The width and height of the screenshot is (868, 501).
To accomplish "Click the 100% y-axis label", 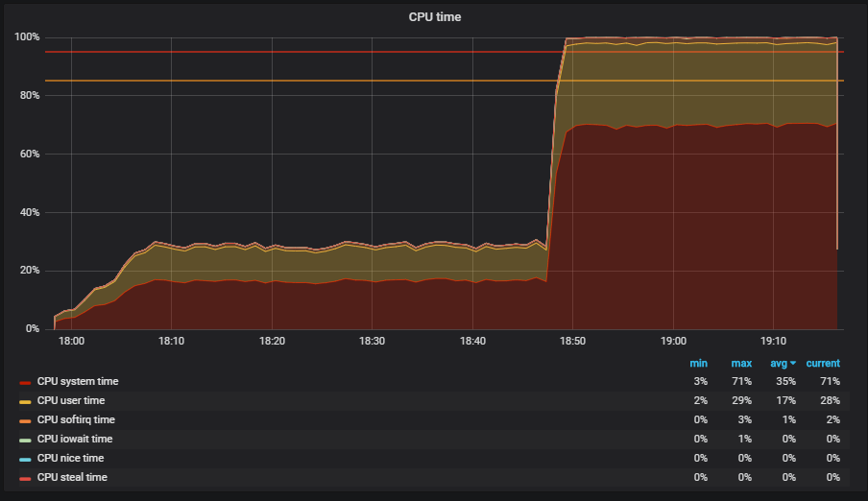I will coord(27,37).
